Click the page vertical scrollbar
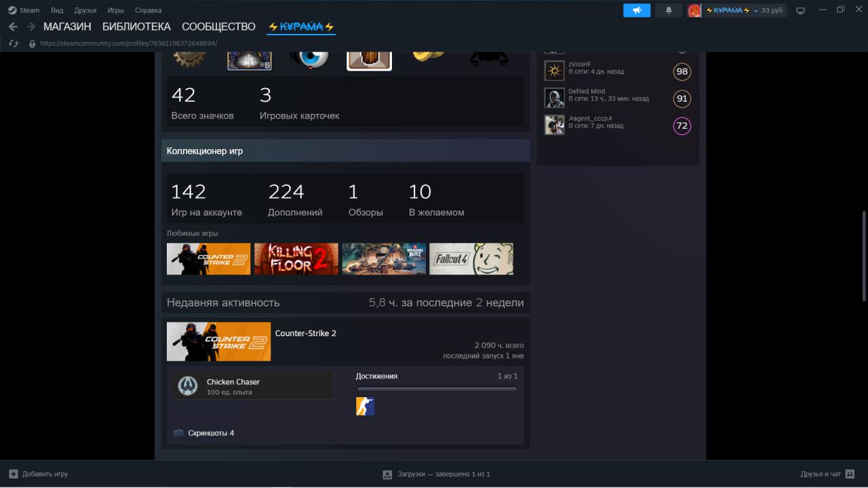 863,256
